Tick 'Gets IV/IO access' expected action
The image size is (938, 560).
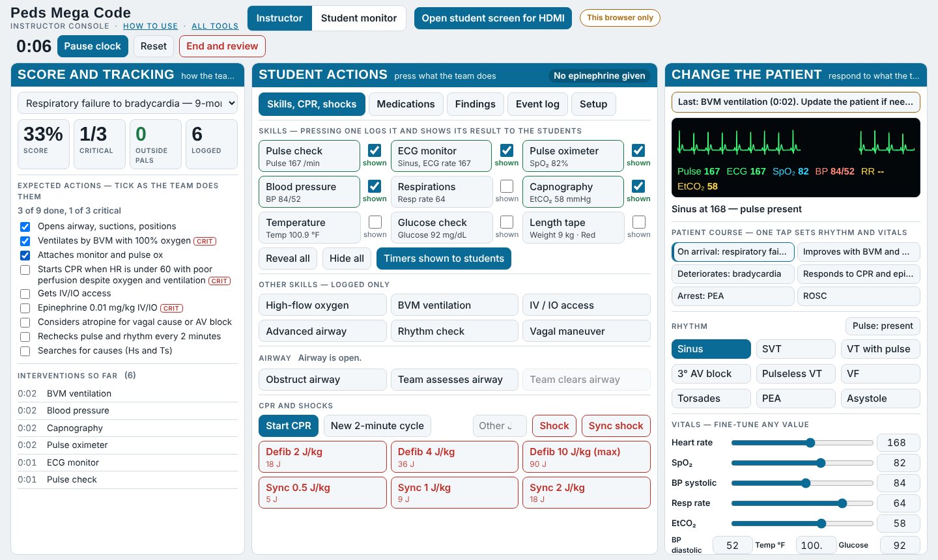click(x=25, y=294)
